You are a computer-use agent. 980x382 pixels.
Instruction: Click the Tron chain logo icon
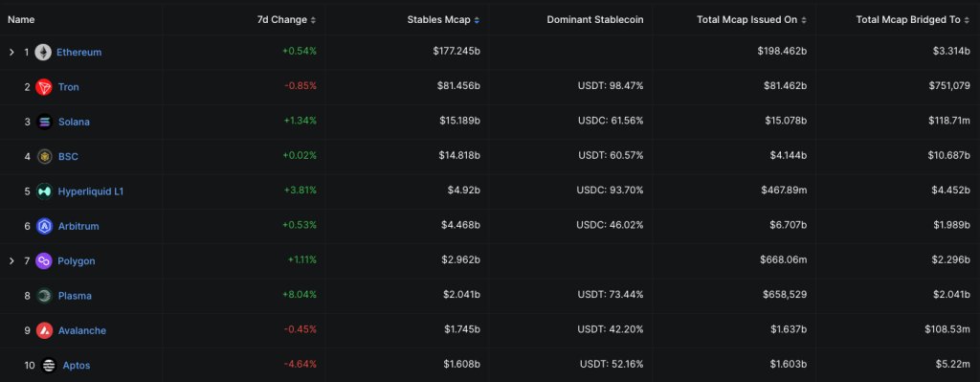coord(44,87)
